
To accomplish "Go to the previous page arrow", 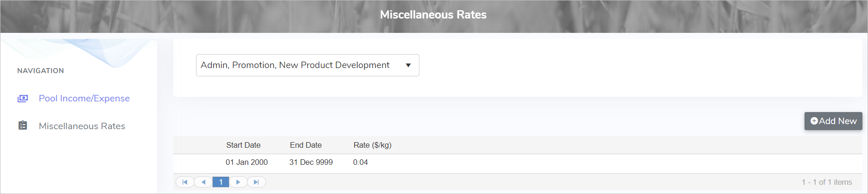I will click(203, 182).
